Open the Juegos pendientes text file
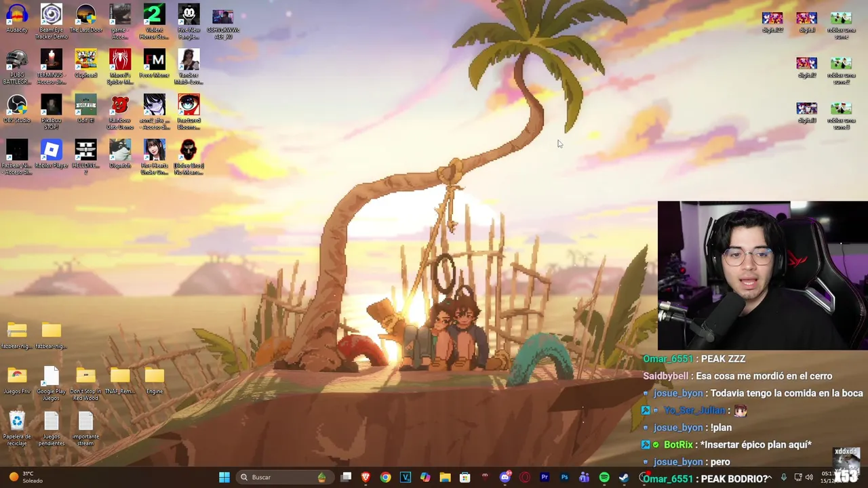The height and width of the screenshot is (488, 868). pos(52,429)
